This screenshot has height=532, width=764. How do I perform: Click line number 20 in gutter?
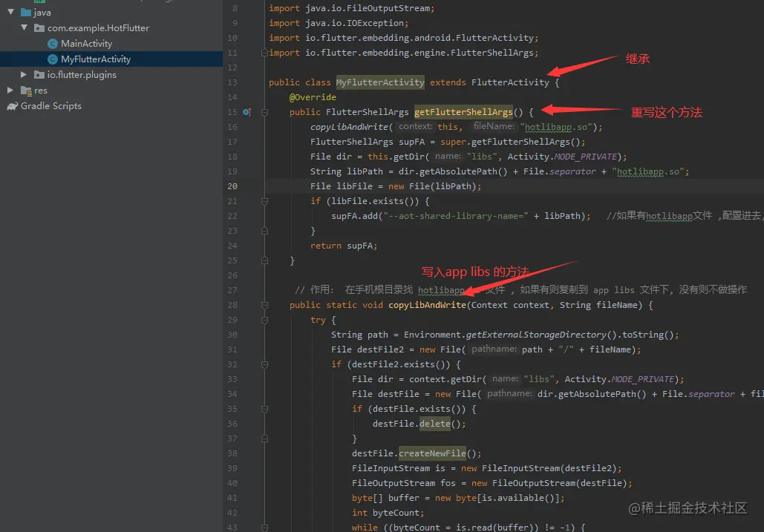232,186
